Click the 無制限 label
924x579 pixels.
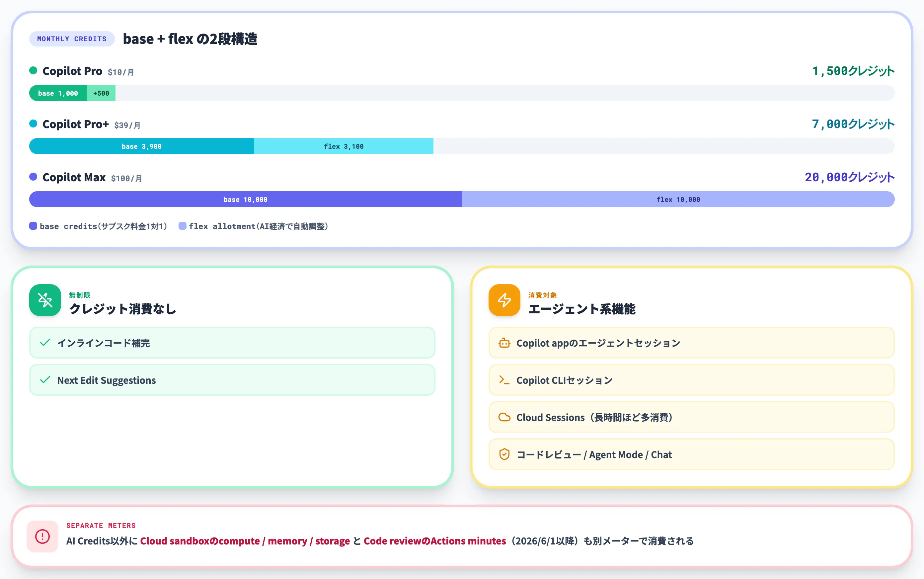pyautogui.click(x=80, y=295)
